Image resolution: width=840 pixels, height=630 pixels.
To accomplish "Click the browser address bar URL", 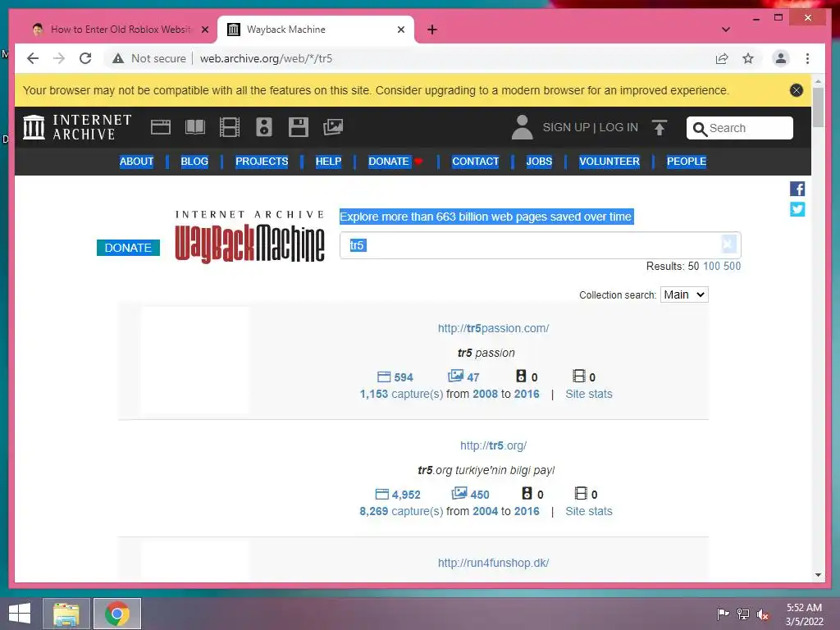I will pyautogui.click(x=267, y=58).
